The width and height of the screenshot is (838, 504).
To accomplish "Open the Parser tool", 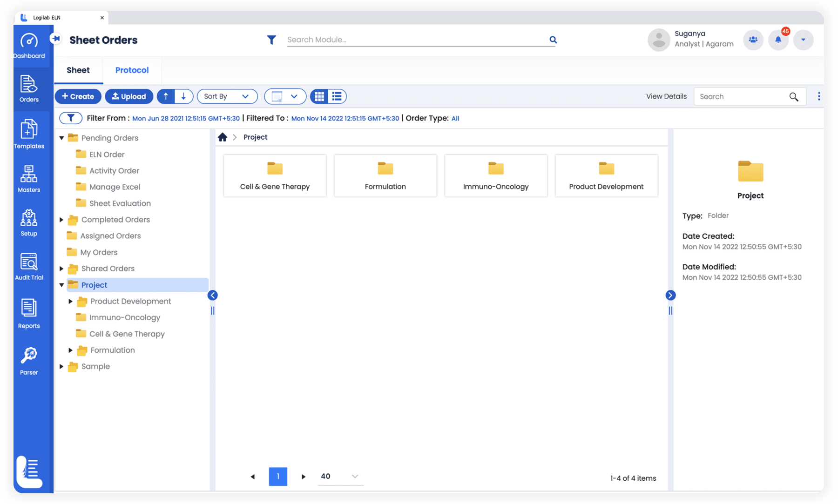I will click(x=29, y=361).
